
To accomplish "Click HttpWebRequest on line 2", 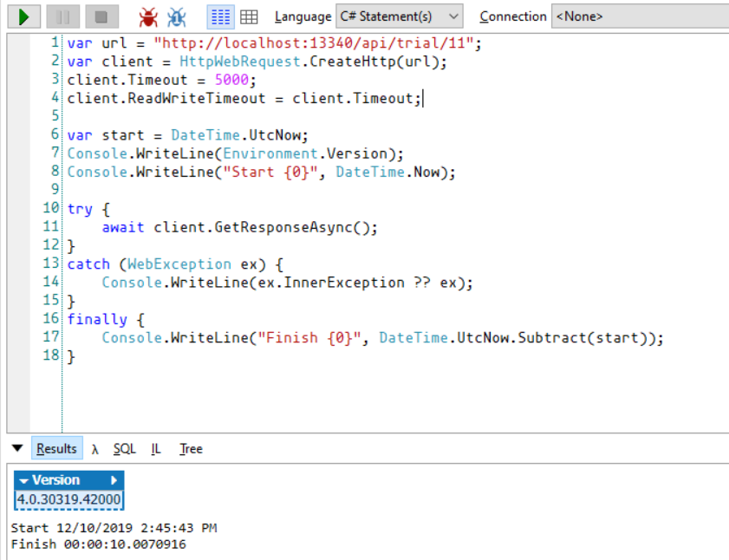I will pos(240,62).
